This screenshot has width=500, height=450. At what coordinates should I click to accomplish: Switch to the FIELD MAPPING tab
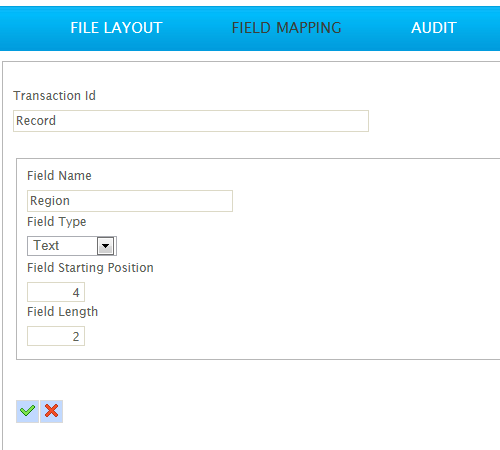(x=286, y=28)
